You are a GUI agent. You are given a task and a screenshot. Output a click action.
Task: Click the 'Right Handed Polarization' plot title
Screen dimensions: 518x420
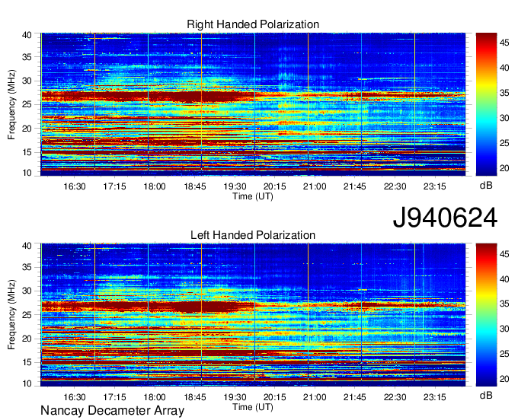[253, 24]
